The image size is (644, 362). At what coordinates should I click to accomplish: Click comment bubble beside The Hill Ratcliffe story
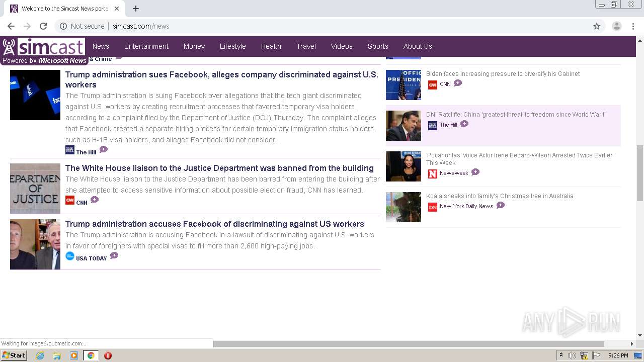464,124
